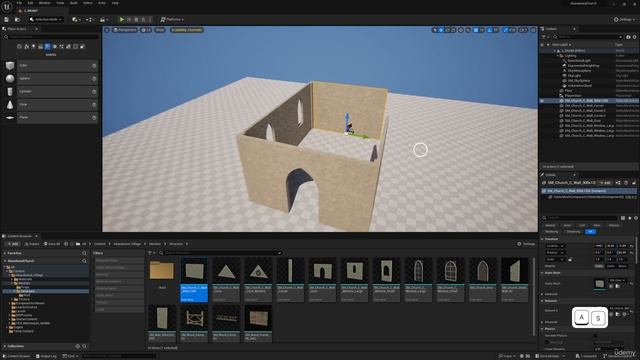
Task: Open the Blueprints toolbar icon menu
Action: 90,19
